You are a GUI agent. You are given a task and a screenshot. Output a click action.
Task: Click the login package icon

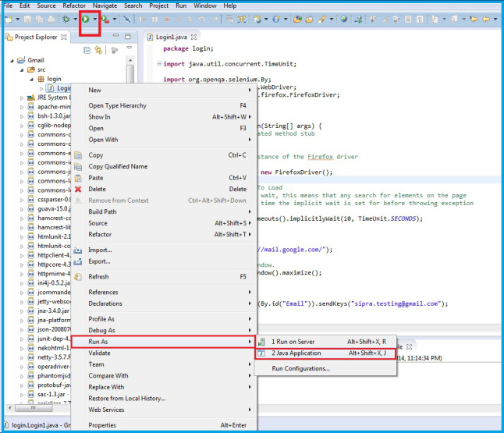pyautogui.click(x=41, y=79)
